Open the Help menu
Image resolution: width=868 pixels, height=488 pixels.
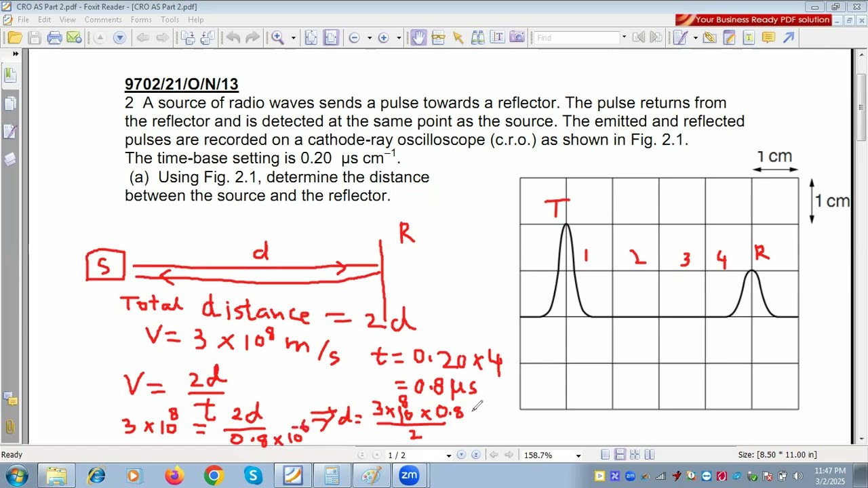(x=195, y=20)
